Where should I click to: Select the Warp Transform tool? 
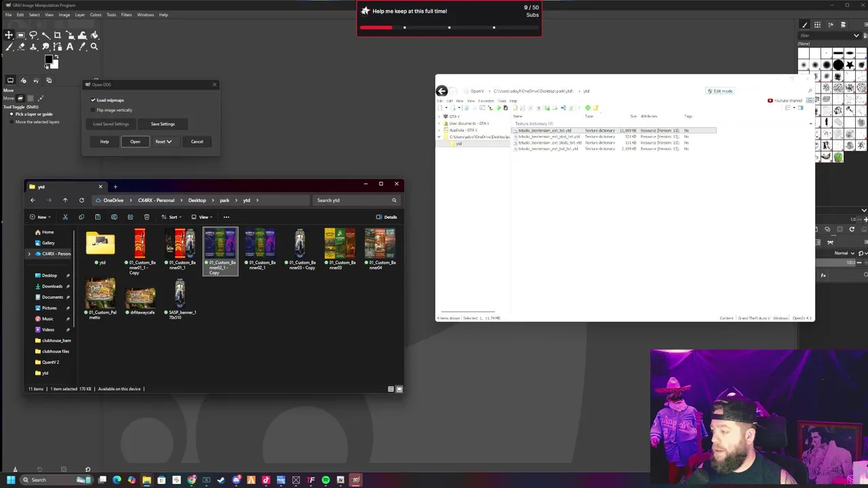pos(82,35)
